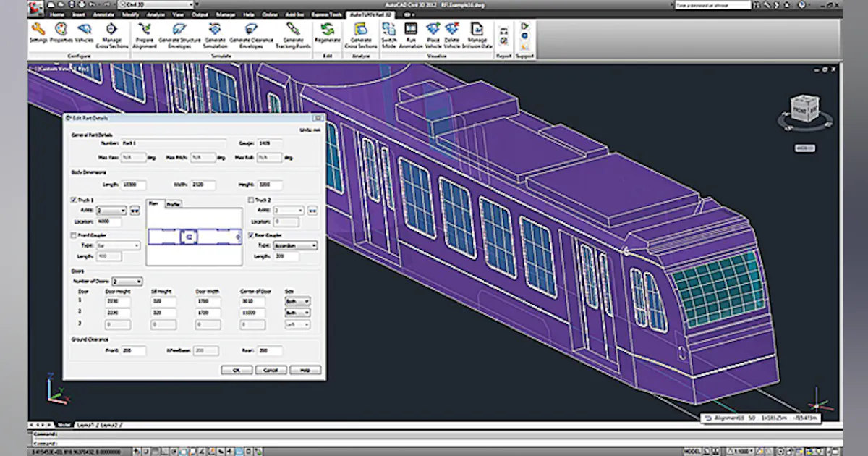This screenshot has width=868, height=456.
Task: Click the Gauge input field
Action: tap(270, 143)
